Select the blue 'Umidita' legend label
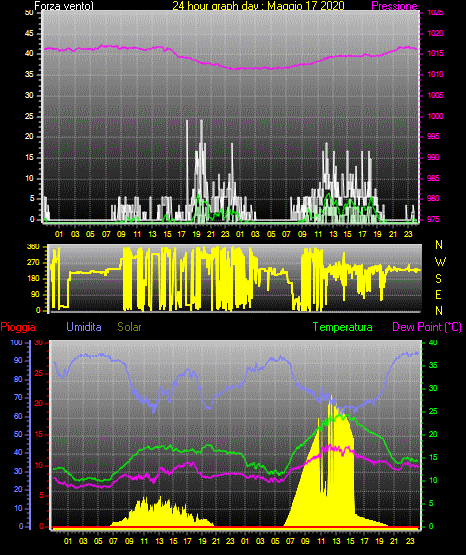The height and width of the screenshot is (555, 466). (x=84, y=327)
